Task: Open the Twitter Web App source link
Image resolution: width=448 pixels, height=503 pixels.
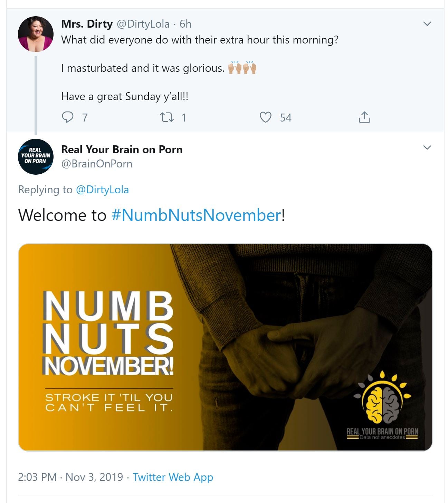Action: 173,477
